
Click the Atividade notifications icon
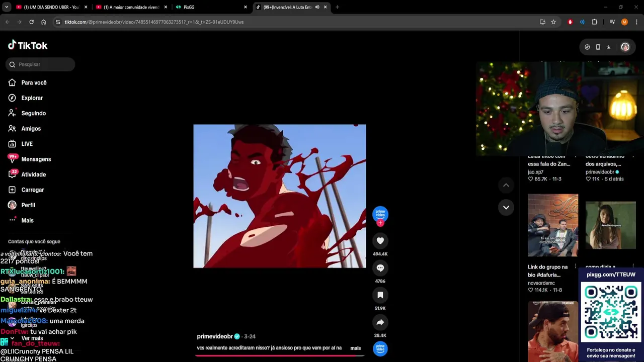12,174
